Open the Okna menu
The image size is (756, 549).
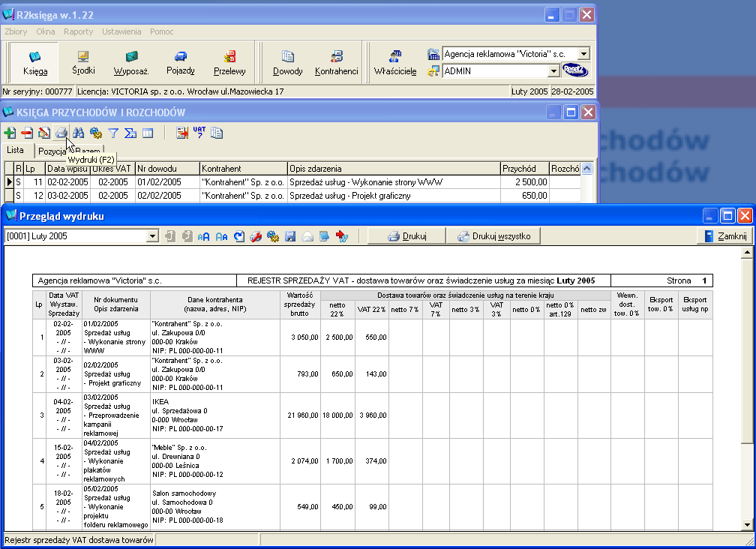45,31
